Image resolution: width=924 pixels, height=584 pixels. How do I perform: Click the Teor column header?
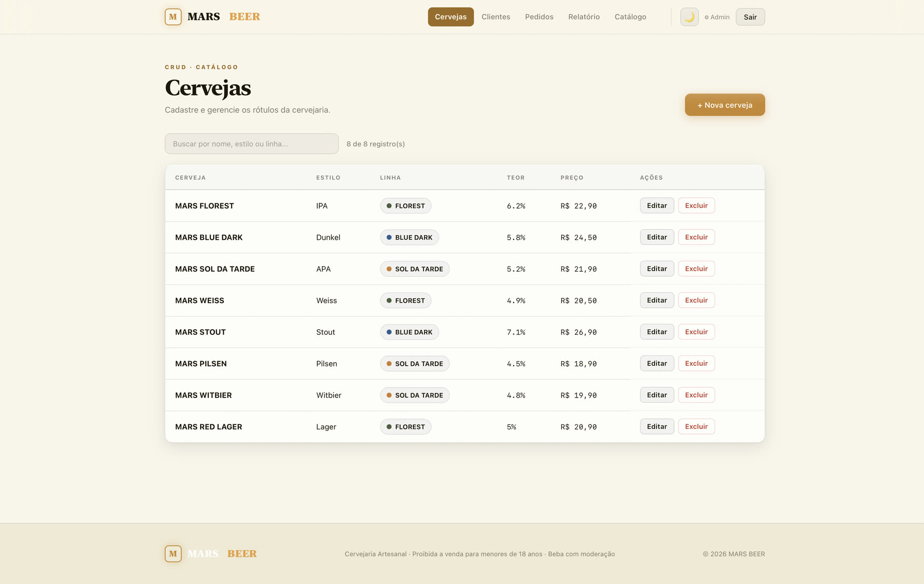516,178
